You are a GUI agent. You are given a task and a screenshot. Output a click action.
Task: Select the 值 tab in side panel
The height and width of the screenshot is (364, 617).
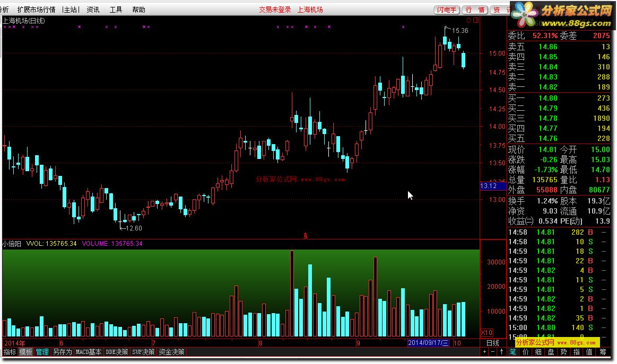[x=589, y=352]
